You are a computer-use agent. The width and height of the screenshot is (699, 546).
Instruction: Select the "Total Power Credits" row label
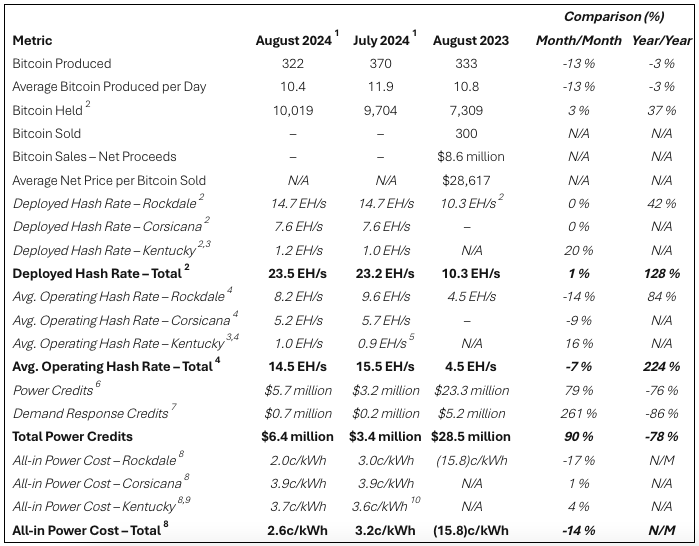73,437
